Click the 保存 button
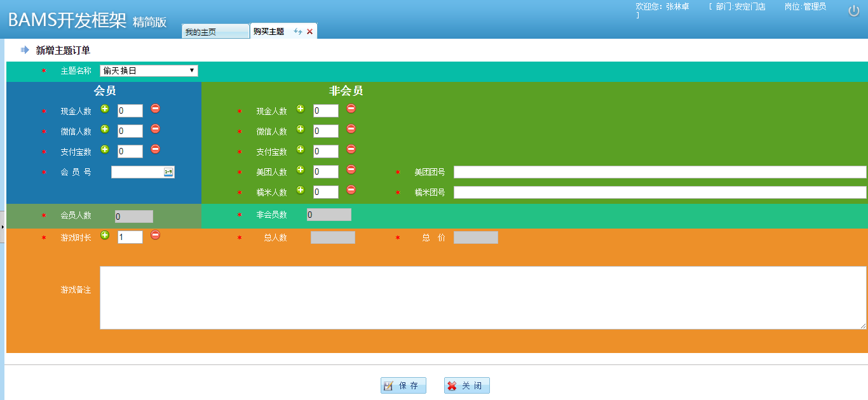868x400 pixels. (403, 385)
